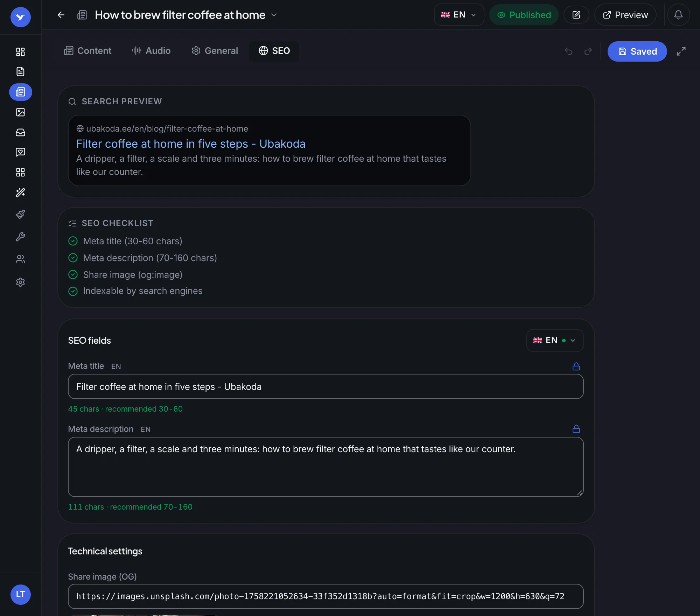
Task: Open the title dropdown chevron
Action: [x=274, y=15]
